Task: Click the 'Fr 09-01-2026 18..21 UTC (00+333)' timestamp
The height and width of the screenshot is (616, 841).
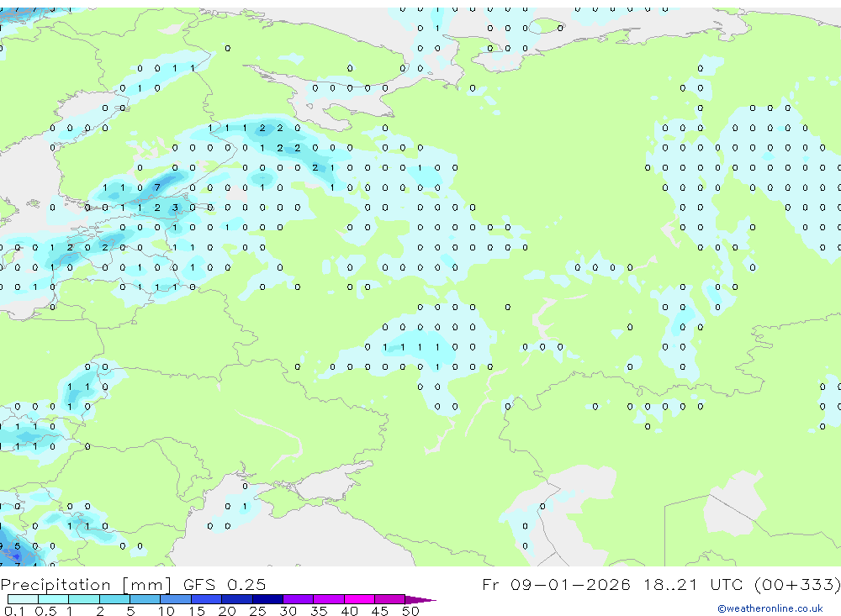Action: 661,584
